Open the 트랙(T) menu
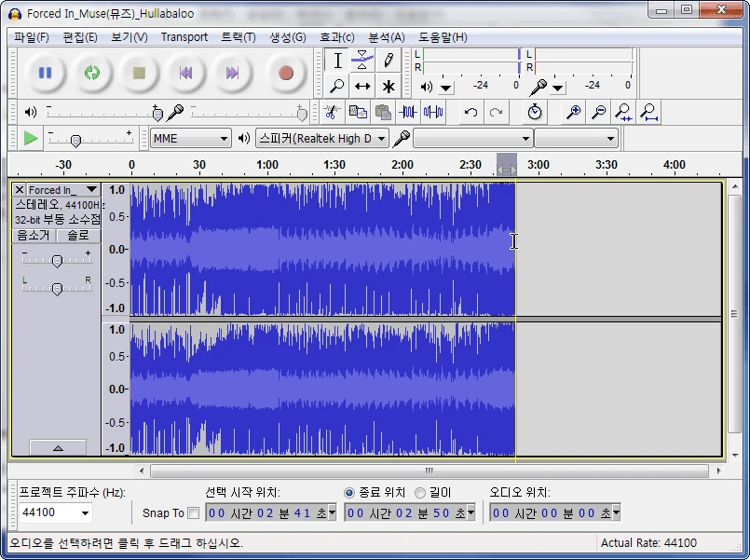750x560 pixels. click(x=239, y=37)
